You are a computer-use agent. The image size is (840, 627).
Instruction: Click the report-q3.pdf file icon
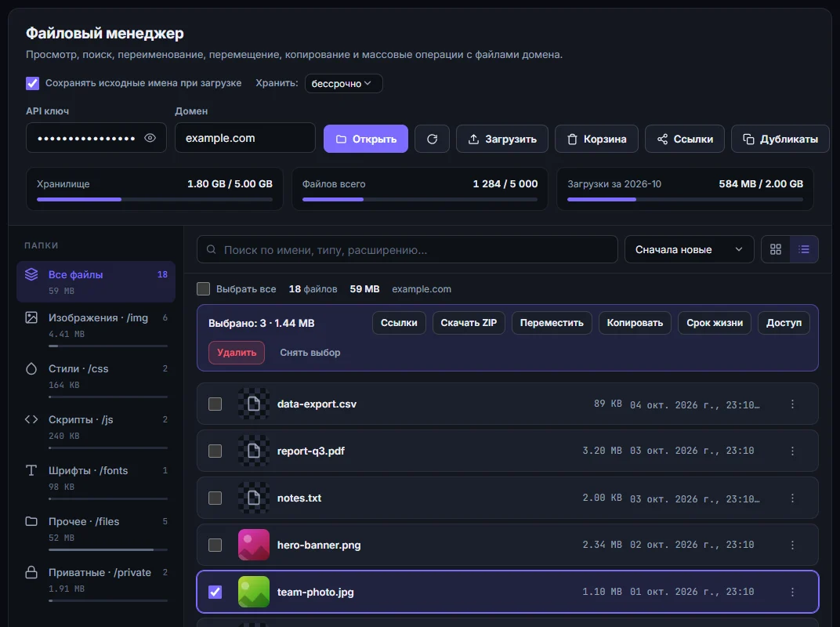click(254, 451)
